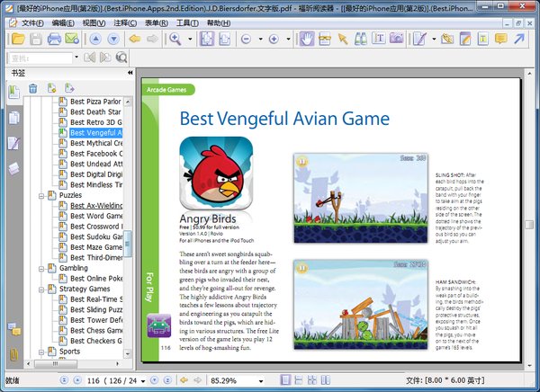Select bookmark Best Mythical Cre

click(x=96, y=143)
